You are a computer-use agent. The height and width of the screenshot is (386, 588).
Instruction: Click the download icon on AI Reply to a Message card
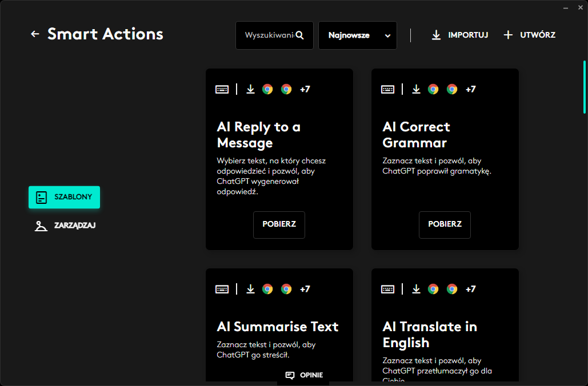[250, 89]
